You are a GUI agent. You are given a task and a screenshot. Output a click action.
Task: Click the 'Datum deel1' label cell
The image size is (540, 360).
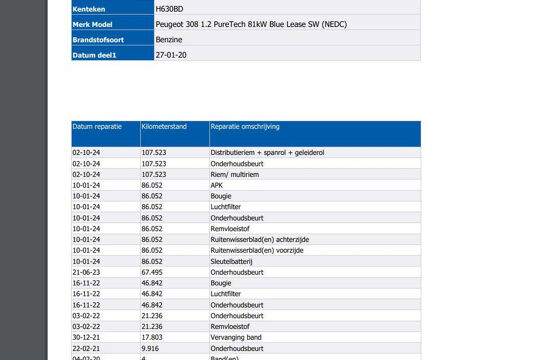coord(113,53)
